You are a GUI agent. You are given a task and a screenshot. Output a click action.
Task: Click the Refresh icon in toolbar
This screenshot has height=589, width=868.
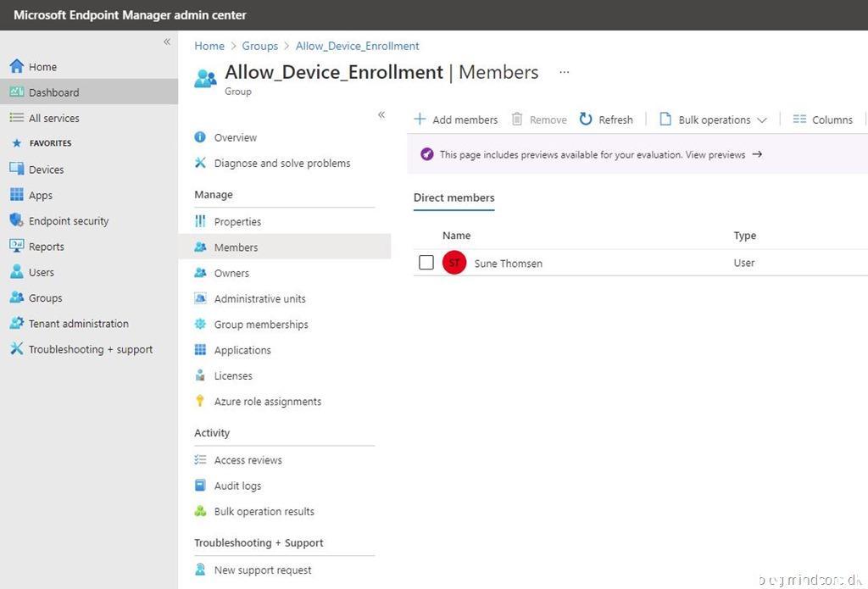[586, 119]
